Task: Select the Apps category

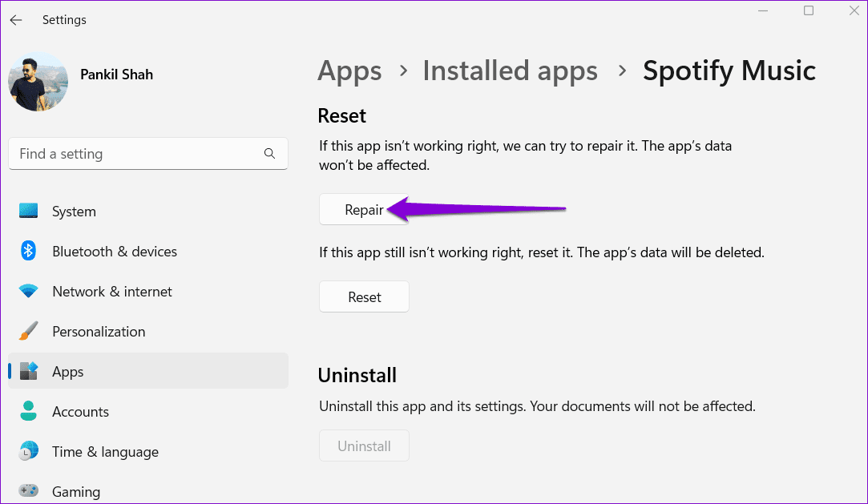Action: tap(147, 371)
